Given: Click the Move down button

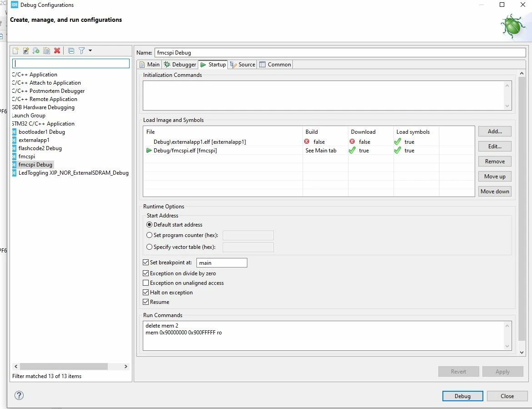Looking at the screenshot, I should (x=495, y=192).
